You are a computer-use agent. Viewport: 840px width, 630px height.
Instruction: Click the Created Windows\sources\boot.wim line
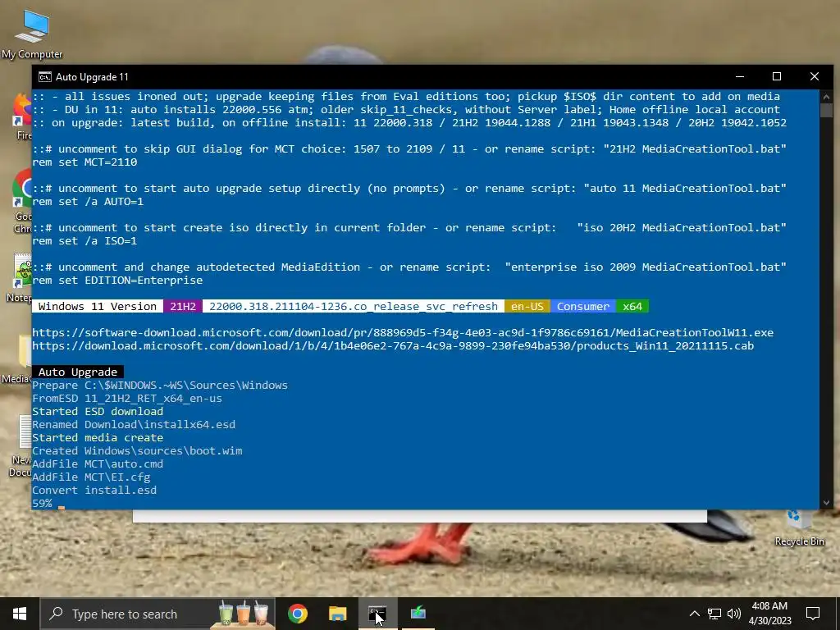(137, 451)
